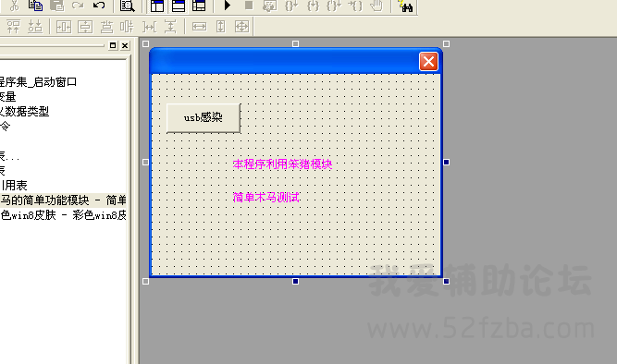This screenshot has height=364, width=617.
Task: Click the Cut scissors icon
Action: [x=14, y=6]
